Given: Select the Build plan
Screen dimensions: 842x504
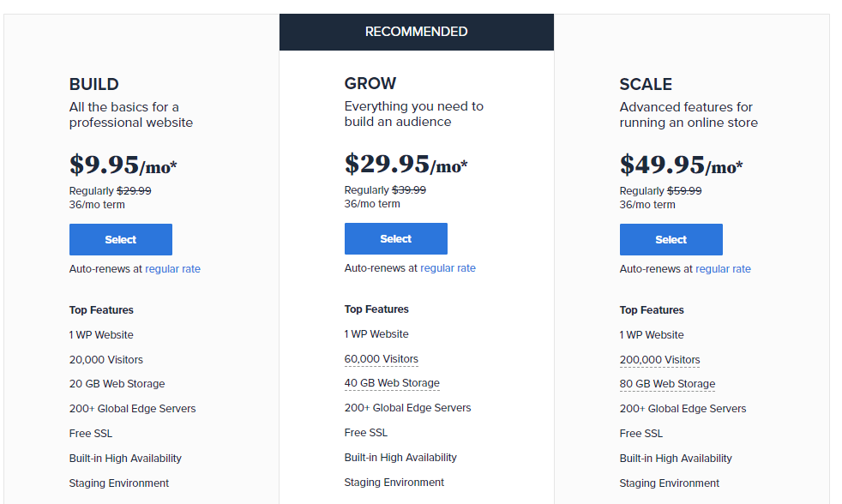Looking at the screenshot, I should pyautogui.click(x=120, y=239).
